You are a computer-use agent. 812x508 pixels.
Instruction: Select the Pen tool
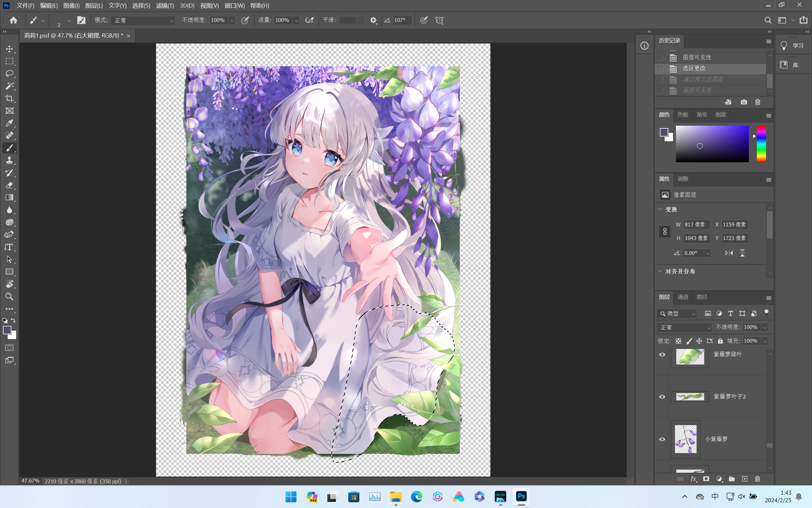[10, 235]
